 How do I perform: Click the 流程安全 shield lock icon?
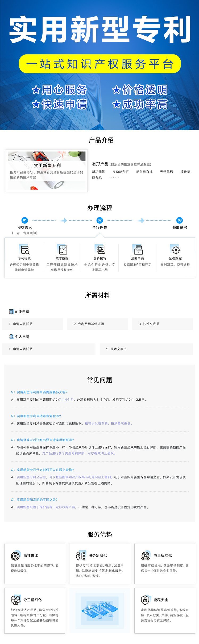[145, 600]
